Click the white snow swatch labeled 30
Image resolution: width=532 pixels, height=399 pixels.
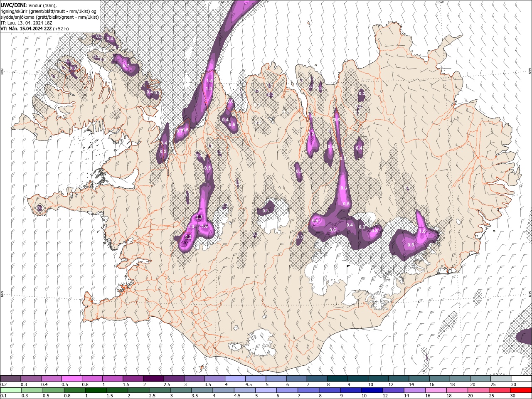pos(521,379)
